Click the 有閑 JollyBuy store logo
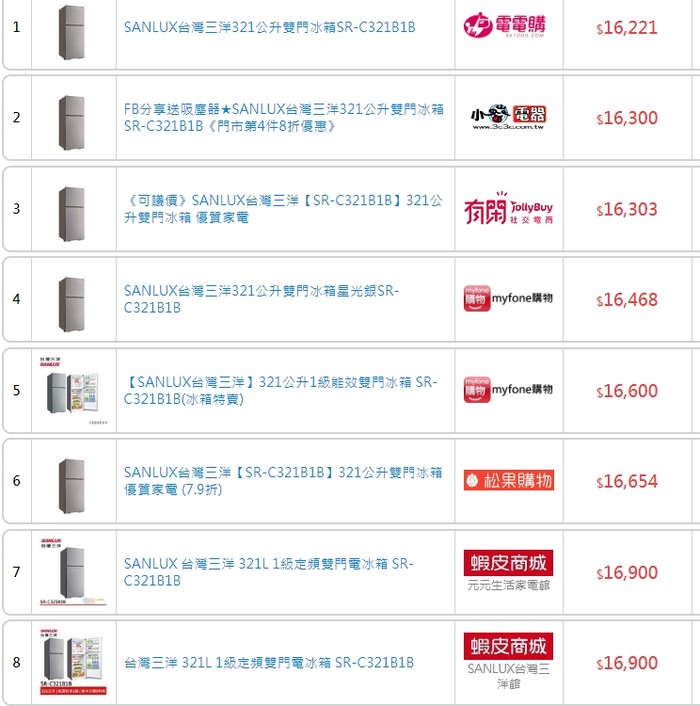The width and height of the screenshot is (700, 706). tap(508, 209)
